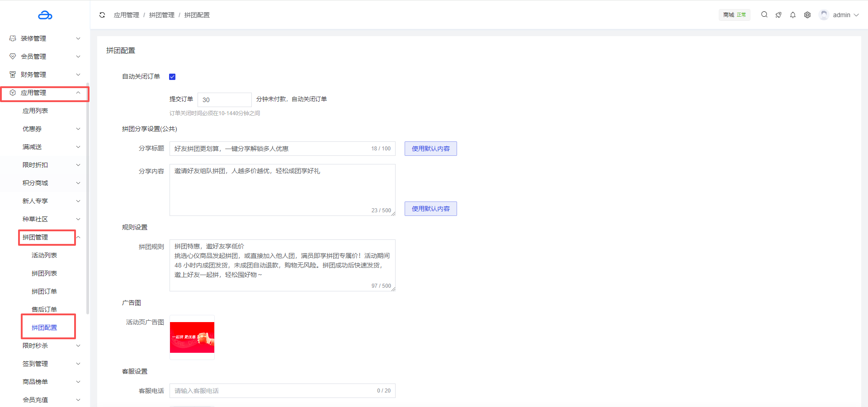
Task: Click the refresh icon beside breadcrumb
Action: 102,15
